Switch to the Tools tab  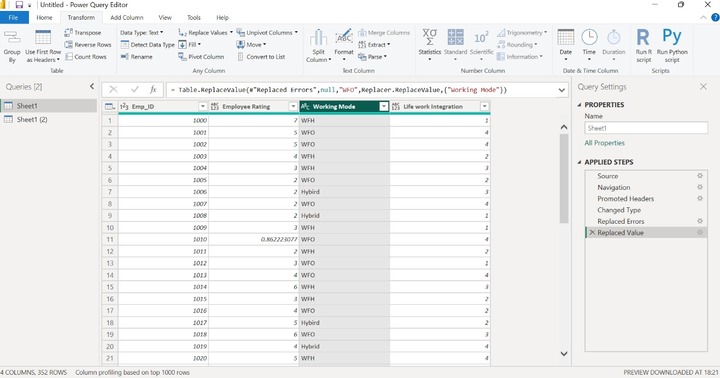coord(194,17)
